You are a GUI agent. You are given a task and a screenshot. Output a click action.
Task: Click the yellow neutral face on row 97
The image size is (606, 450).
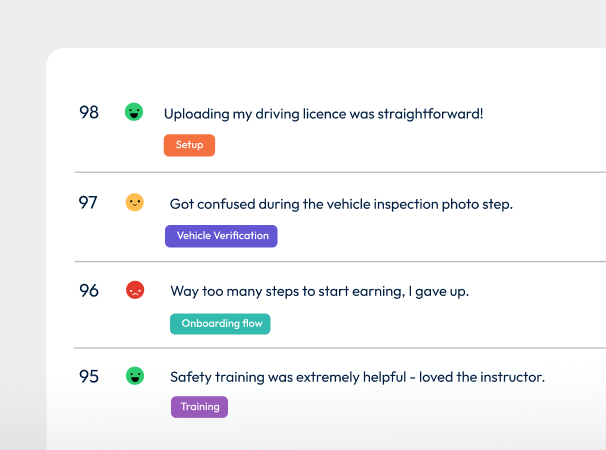coord(134,202)
